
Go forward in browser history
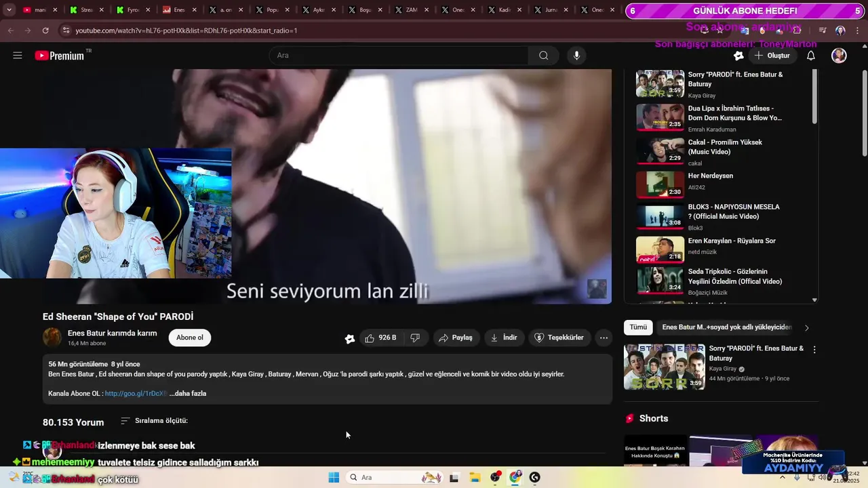pyautogui.click(x=28, y=30)
